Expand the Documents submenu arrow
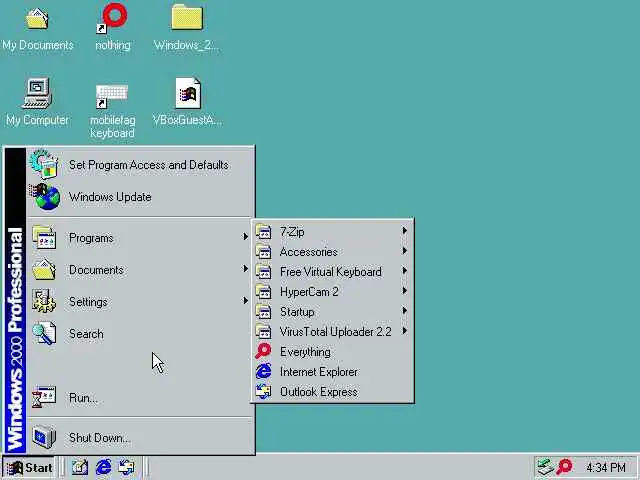The image size is (640, 480). click(245, 268)
